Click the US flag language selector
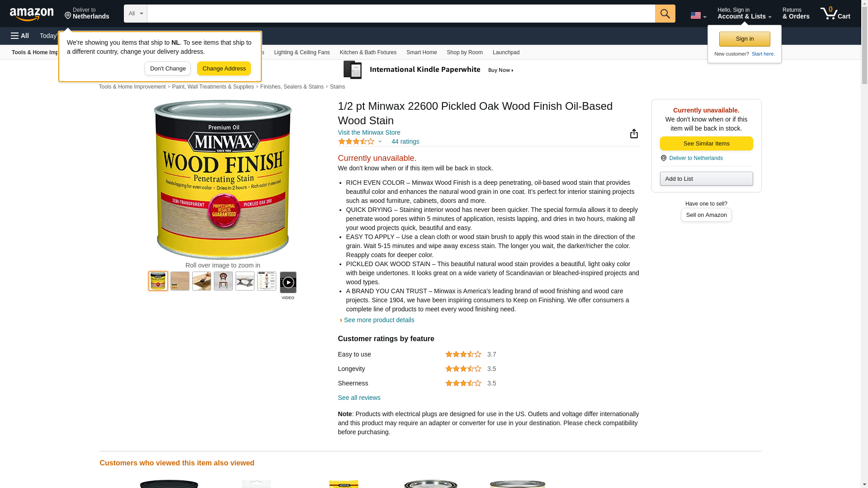The height and width of the screenshot is (488, 868). 698,15
